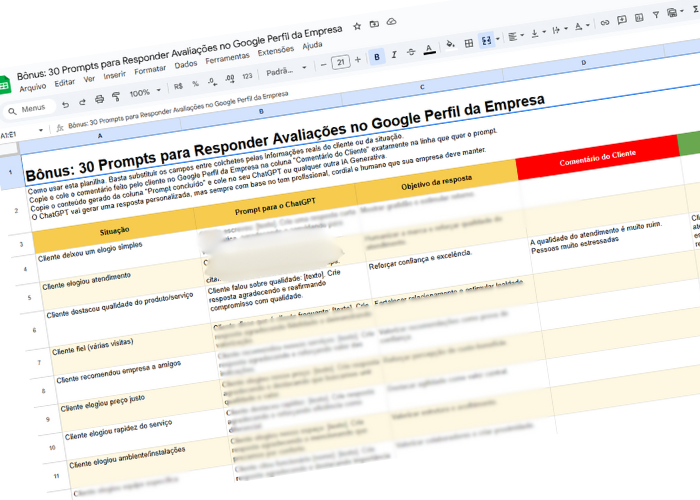Click the move to folder icon

tap(374, 24)
